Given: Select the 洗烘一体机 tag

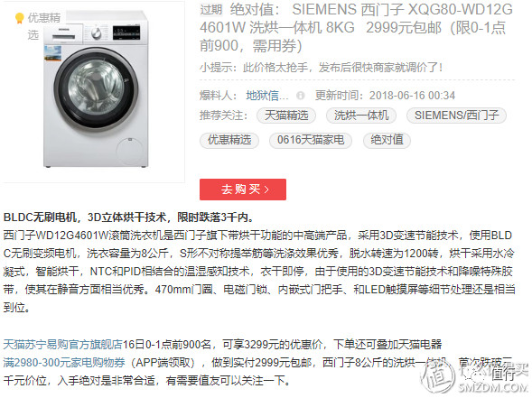Looking at the screenshot, I should tap(361, 116).
